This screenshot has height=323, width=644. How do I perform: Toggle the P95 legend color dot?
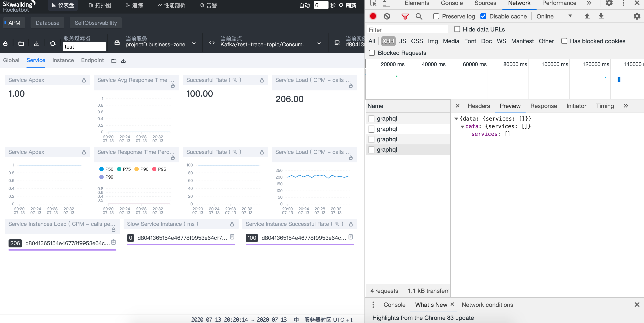pyautogui.click(x=154, y=169)
